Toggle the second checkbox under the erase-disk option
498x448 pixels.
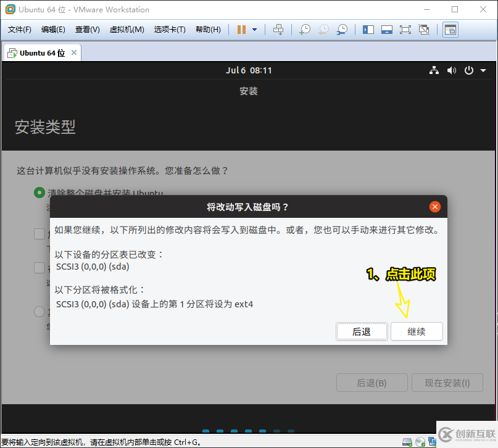[39, 234]
